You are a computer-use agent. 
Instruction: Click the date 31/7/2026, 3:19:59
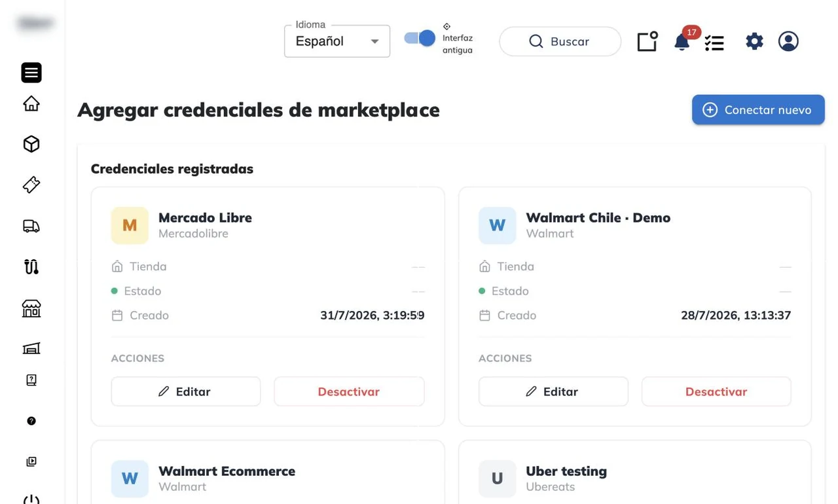coord(373,315)
